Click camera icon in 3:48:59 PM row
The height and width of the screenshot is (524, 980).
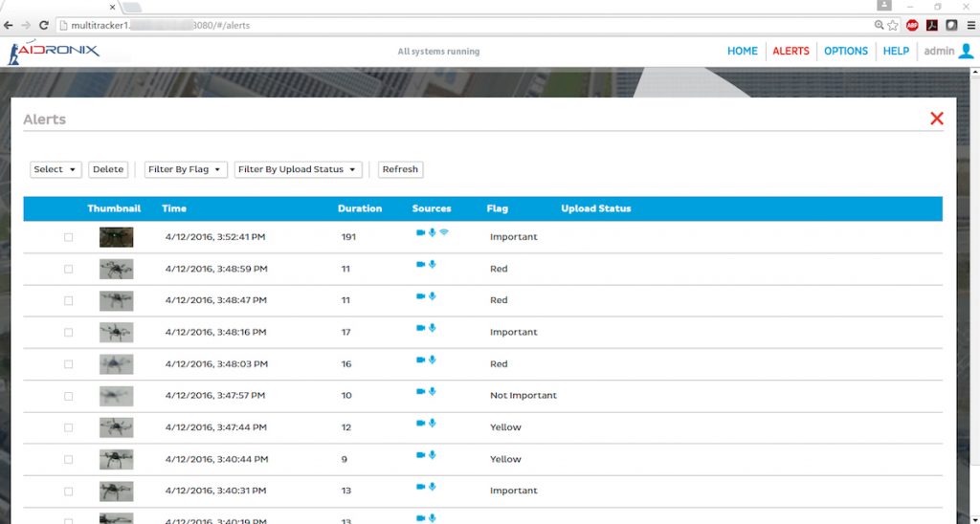[421, 264]
